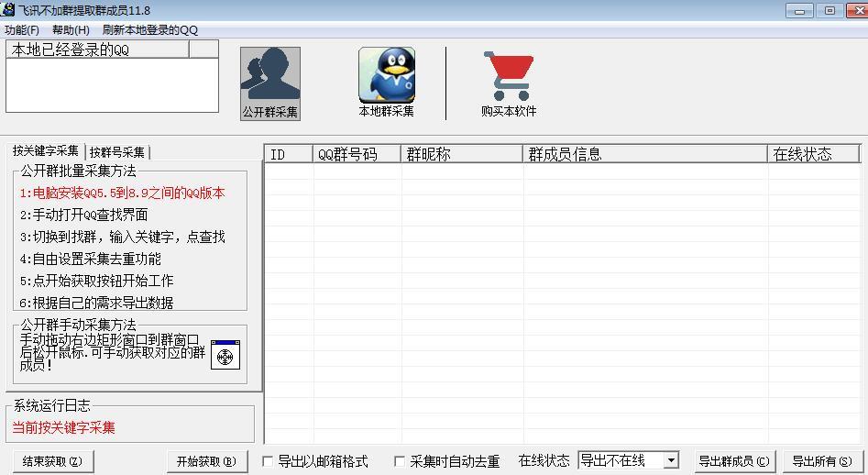This screenshot has height=475, width=868.
Task: Click 刷新本地登录的QQ menu item
Action: (150, 30)
